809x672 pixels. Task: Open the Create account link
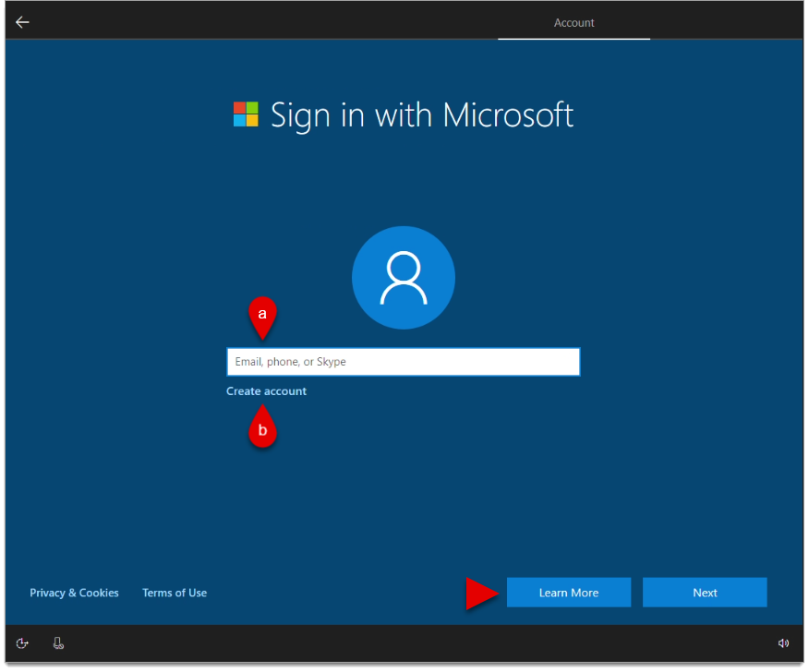(266, 391)
